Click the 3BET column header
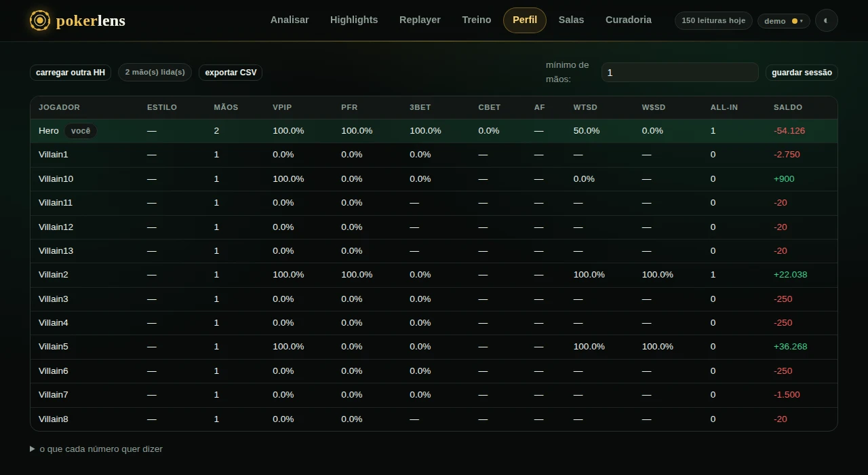This screenshot has height=475, width=868. (420, 108)
